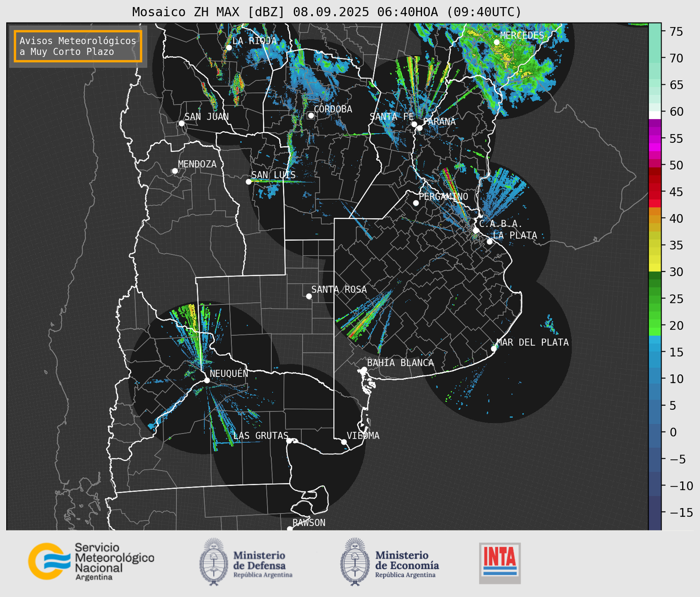Click the Mendoza city marker dot
The height and width of the screenshot is (597, 700).
coord(175,171)
